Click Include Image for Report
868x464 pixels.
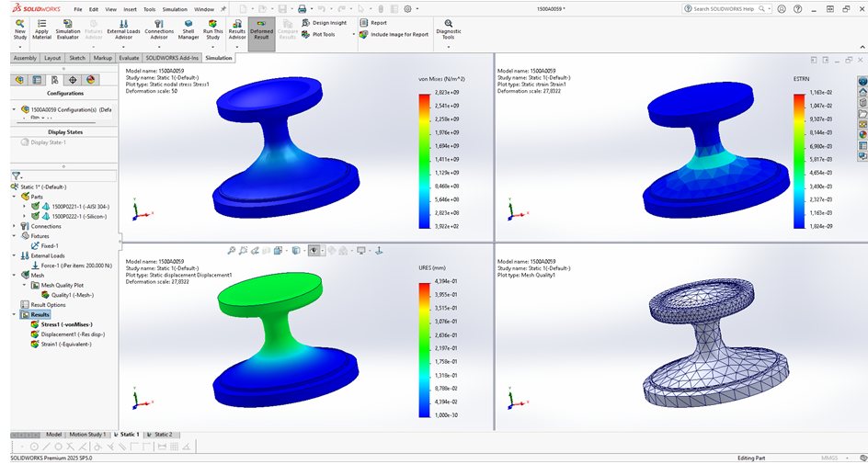(394, 34)
